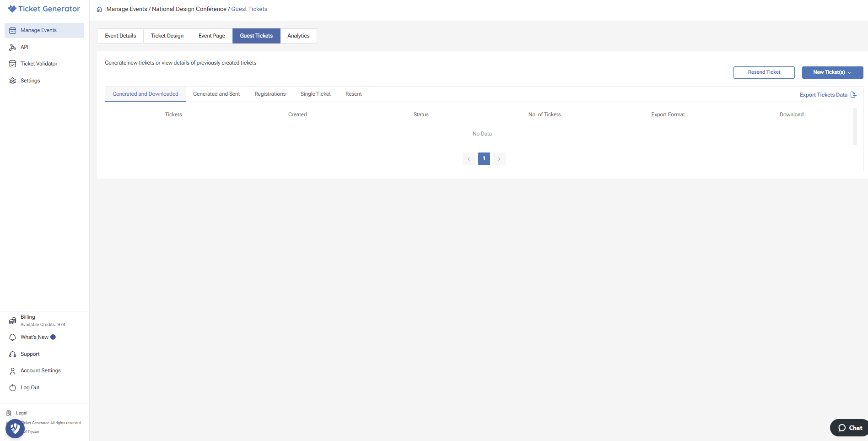Click the Tickets column header

tap(173, 114)
